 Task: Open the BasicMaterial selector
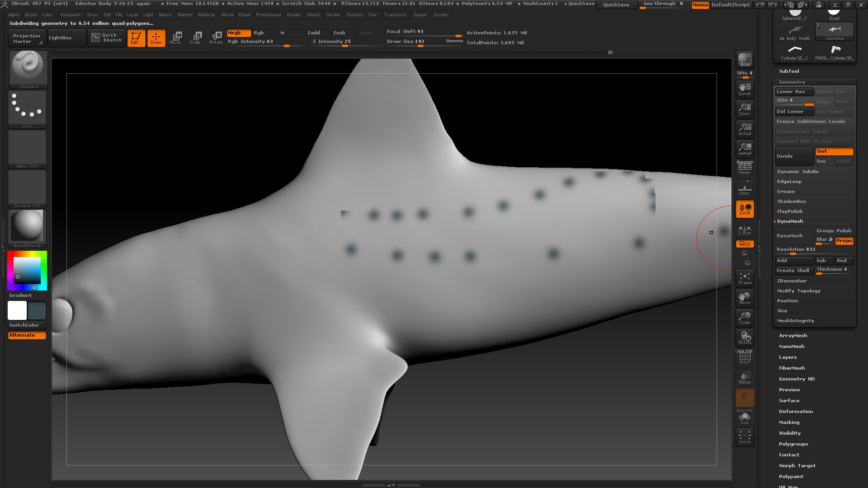[x=27, y=227]
